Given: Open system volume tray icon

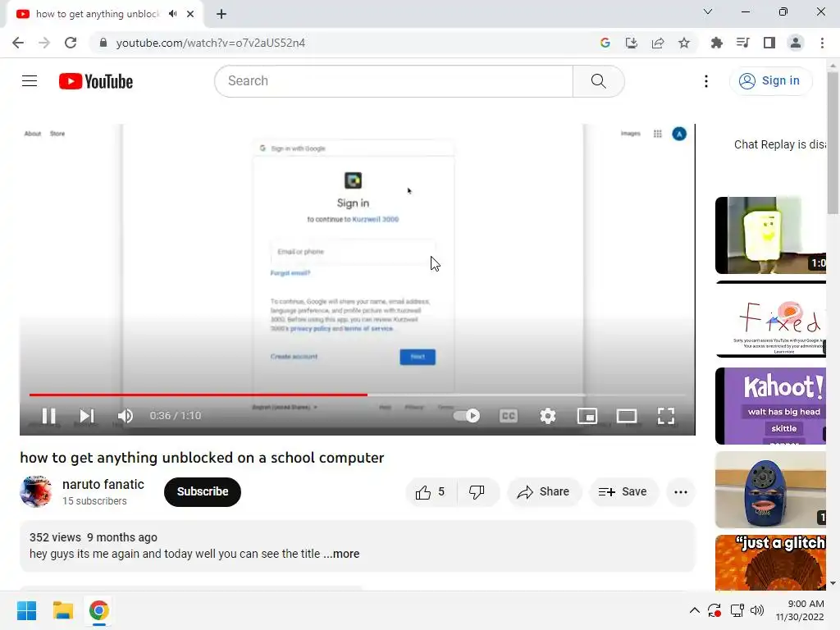Looking at the screenshot, I should [x=757, y=610].
